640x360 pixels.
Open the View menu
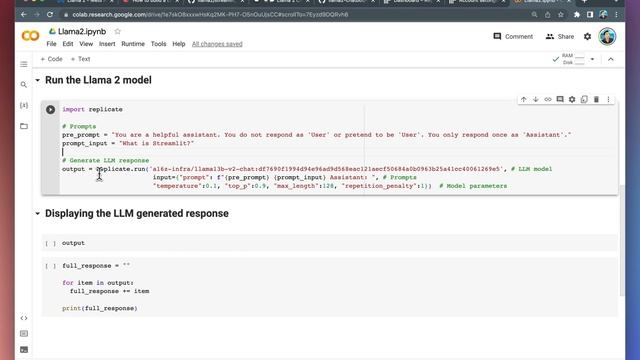point(86,44)
